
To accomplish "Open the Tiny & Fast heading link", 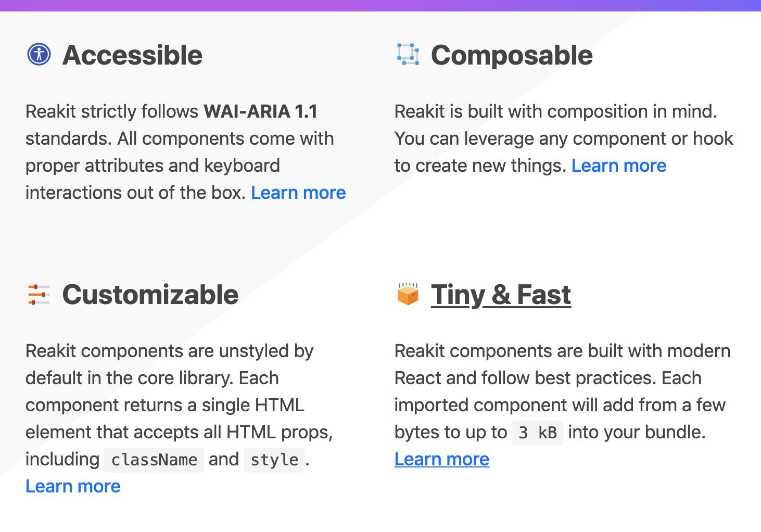I will click(x=501, y=295).
